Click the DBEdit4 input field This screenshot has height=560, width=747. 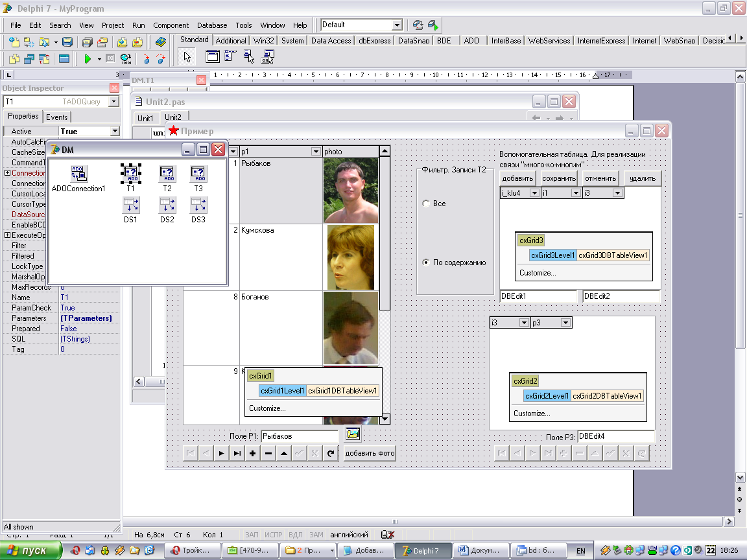(617, 436)
